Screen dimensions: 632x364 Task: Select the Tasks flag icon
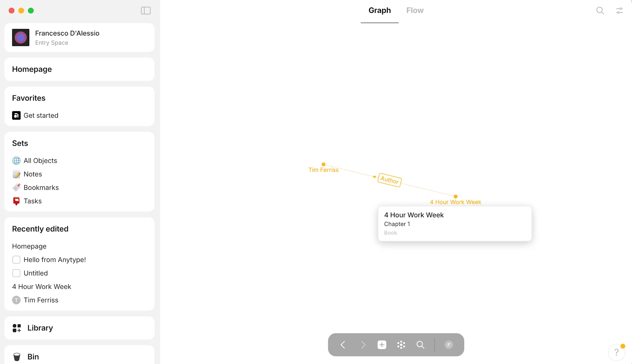tap(17, 201)
